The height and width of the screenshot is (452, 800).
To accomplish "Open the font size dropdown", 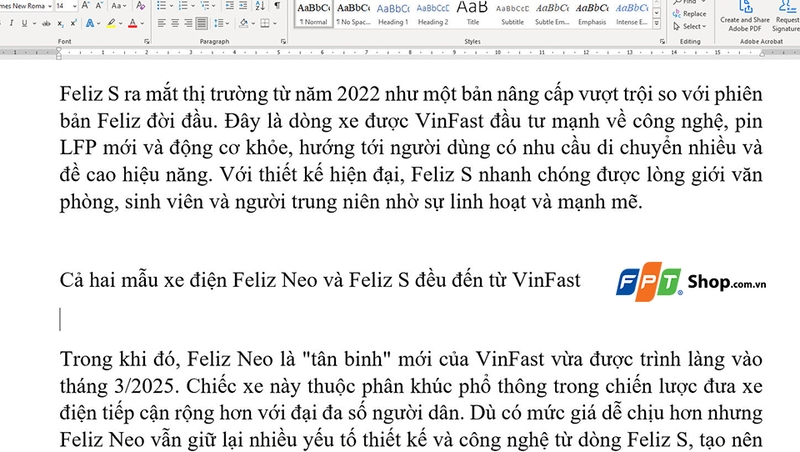I will pos(74,6).
